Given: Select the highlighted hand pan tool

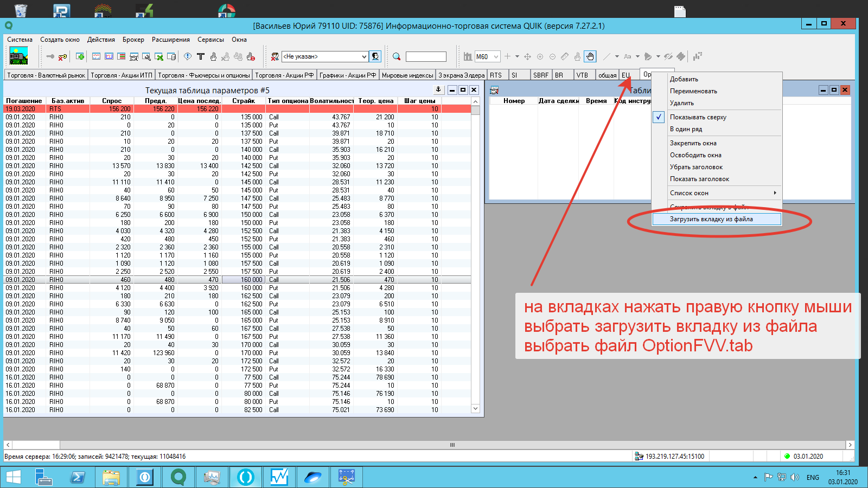Looking at the screenshot, I should 590,56.
